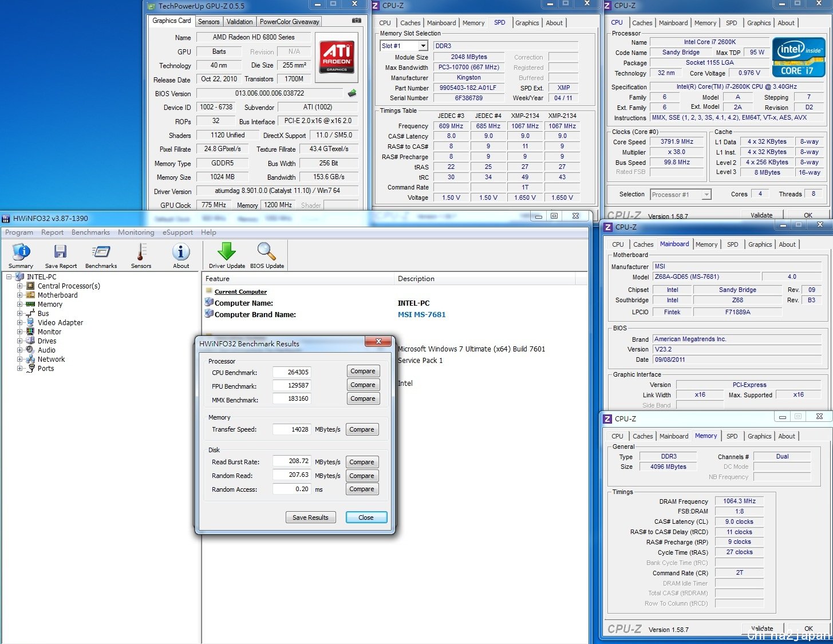833x644 pixels.
Task: Compare the FPU Benchmark result
Action: [363, 385]
